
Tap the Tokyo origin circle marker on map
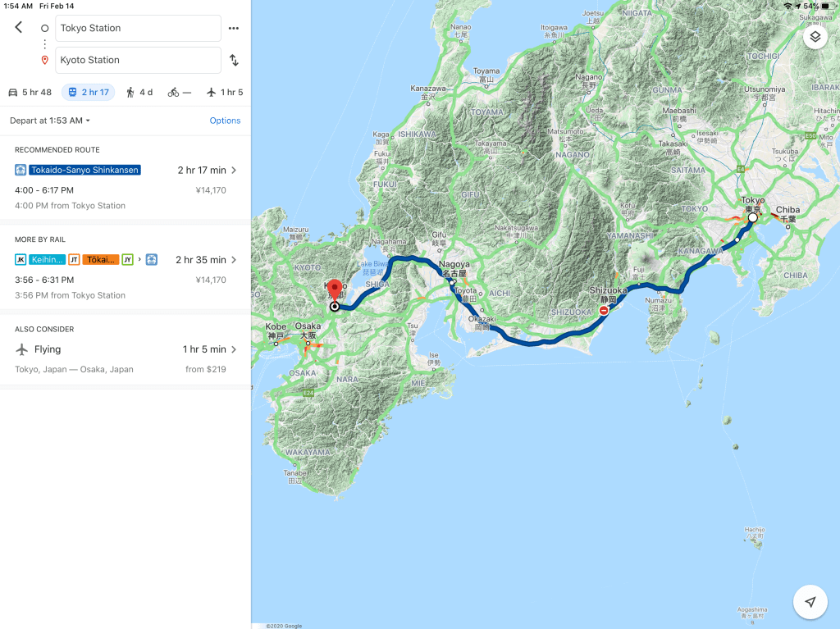752,218
